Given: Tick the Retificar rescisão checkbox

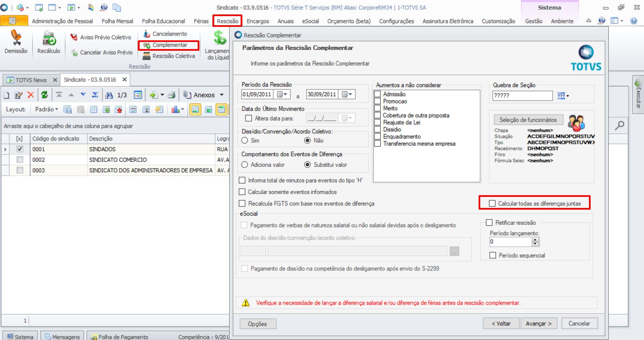Looking at the screenshot, I should (x=489, y=222).
